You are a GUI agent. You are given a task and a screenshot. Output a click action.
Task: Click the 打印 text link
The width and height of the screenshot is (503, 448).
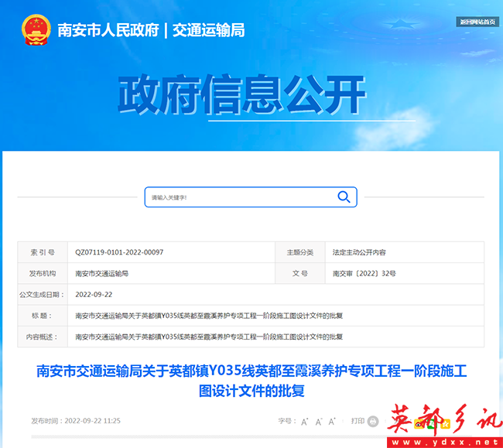click(358, 421)
